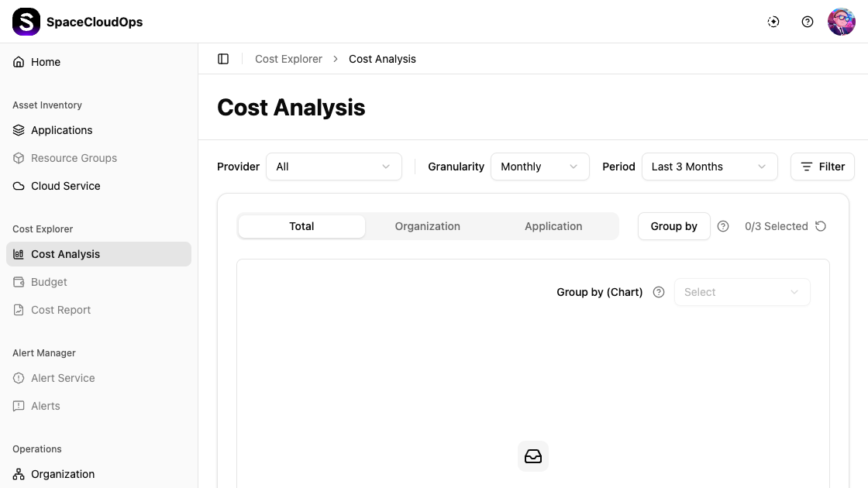The height and width of the screenshot is (488, 868).
Task: Click the circular arrow icon in top header
Action: point(773,22)
